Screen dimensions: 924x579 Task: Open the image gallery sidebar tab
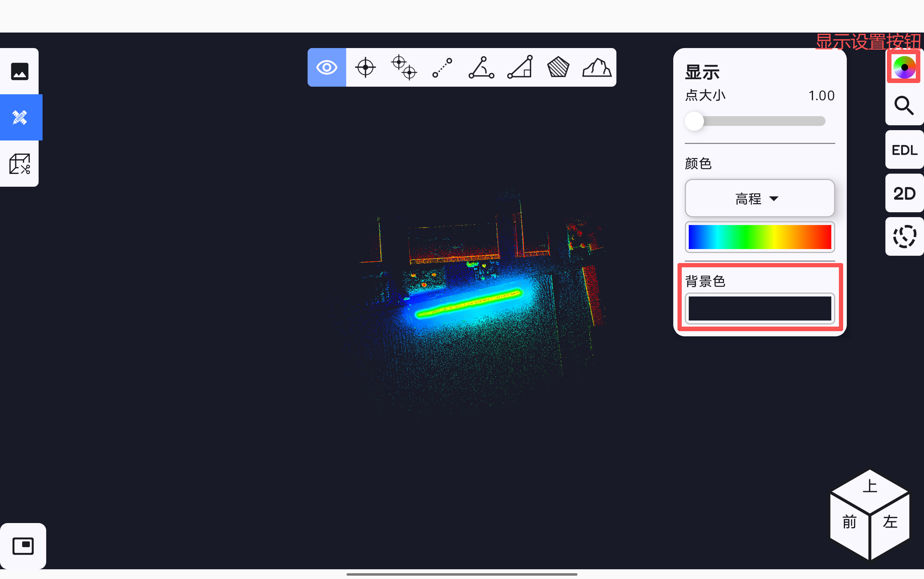point(19,71)
